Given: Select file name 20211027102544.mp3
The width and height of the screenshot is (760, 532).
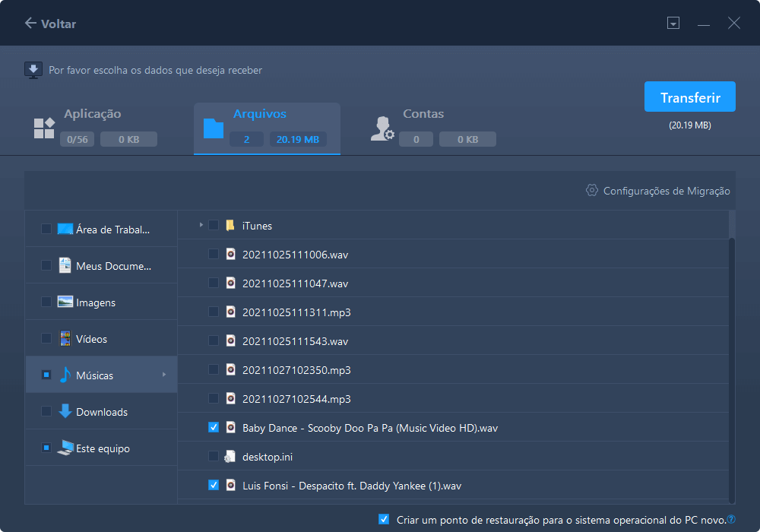Looking at the screenshot, I should coord(296,399).
